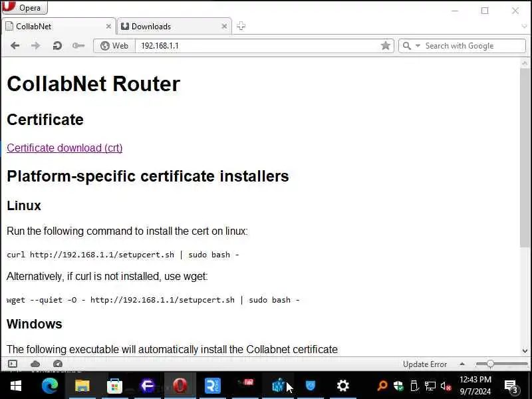Click the down arrow of the page scrollbar
This screenshot has width=532, height=399.
click(525, 350)
